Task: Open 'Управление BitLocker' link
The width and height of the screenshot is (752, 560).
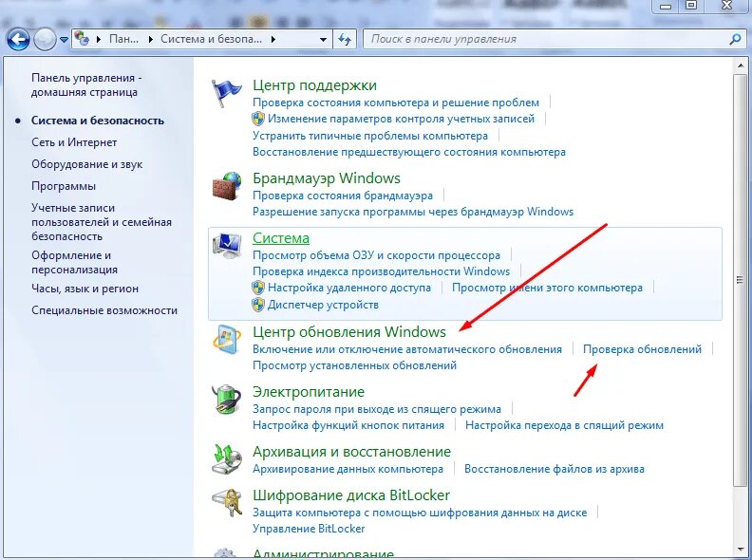Action: pyautogui.click(x=309, y=529)
